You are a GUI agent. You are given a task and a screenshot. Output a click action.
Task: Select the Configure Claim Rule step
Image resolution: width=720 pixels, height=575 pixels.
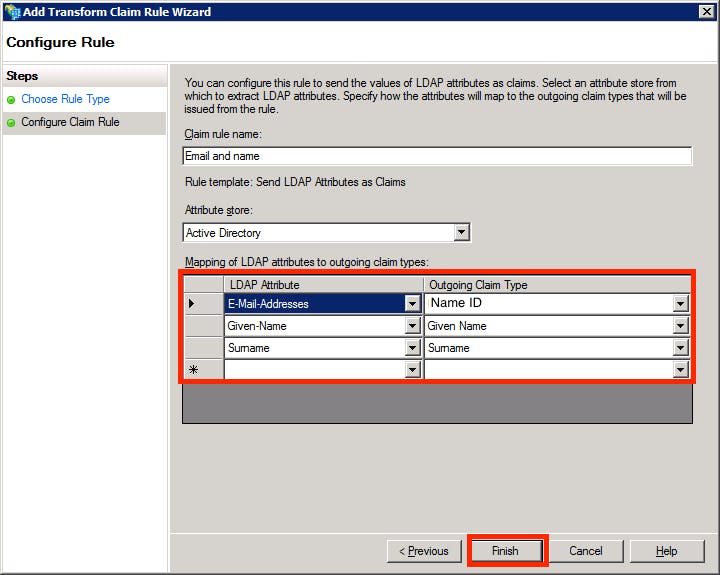pyautogui.click(x=70, y=122)
